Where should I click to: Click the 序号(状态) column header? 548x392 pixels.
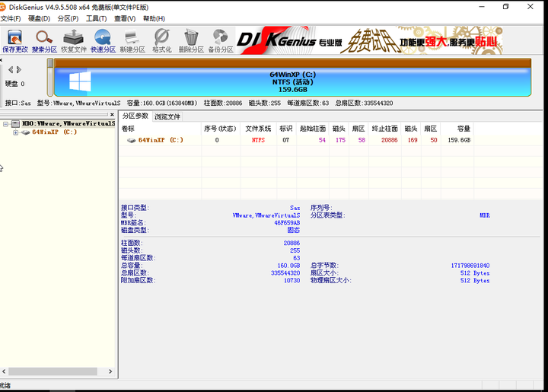pyautogui.click(x=221, y=129)
